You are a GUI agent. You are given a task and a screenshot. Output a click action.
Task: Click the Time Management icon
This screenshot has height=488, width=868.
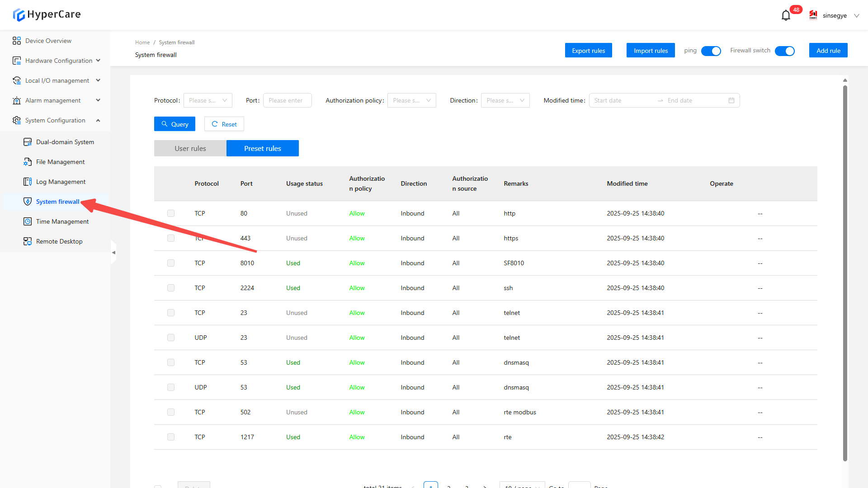click(28, 221)
